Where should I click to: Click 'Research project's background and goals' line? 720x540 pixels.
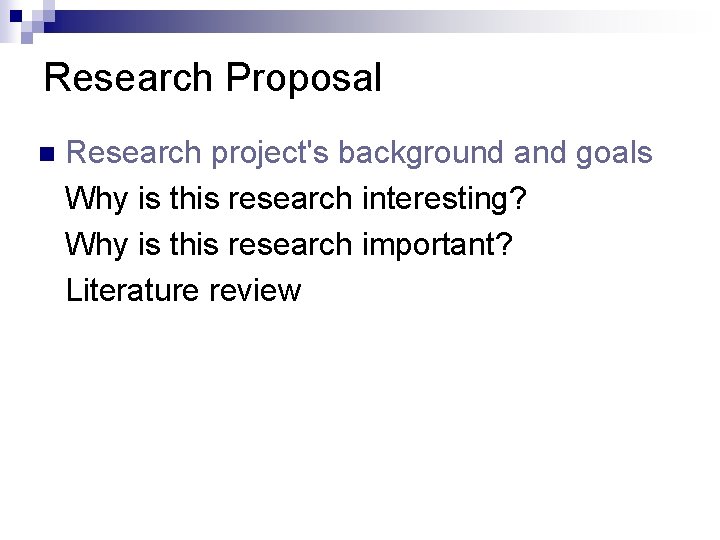(359, 153)
